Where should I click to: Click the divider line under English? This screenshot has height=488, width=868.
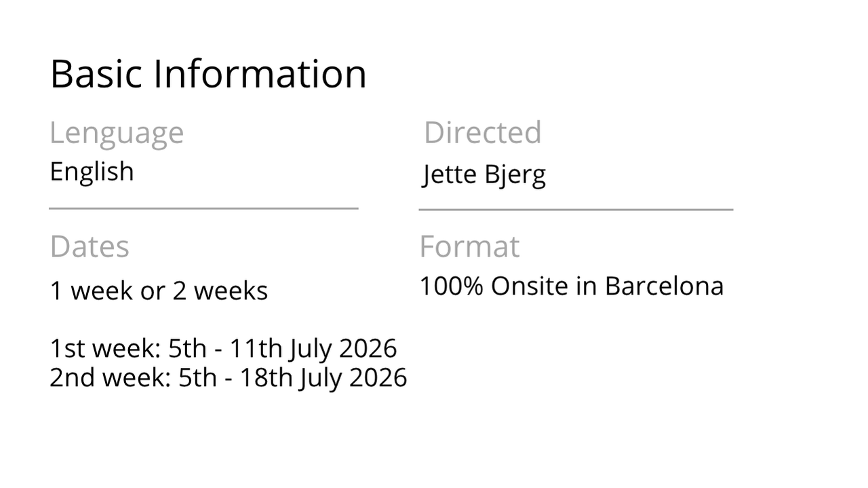(x=203, y=208)
